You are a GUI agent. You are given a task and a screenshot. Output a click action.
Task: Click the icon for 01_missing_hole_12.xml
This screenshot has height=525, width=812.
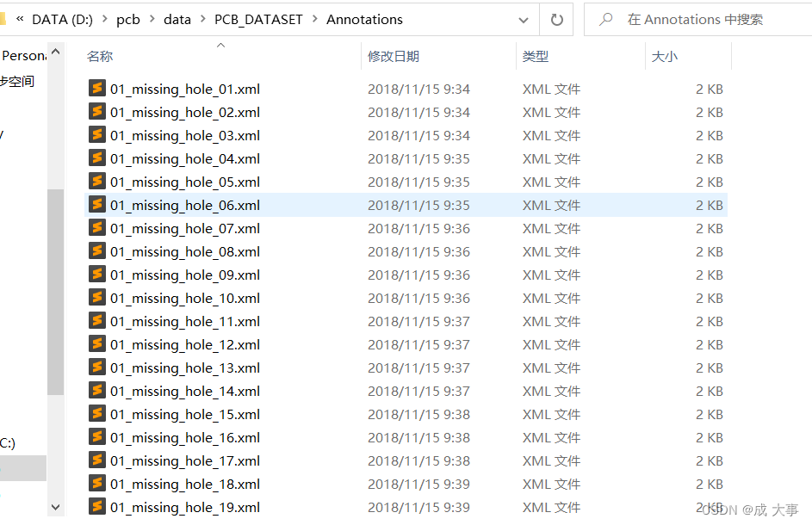point(97,344)
